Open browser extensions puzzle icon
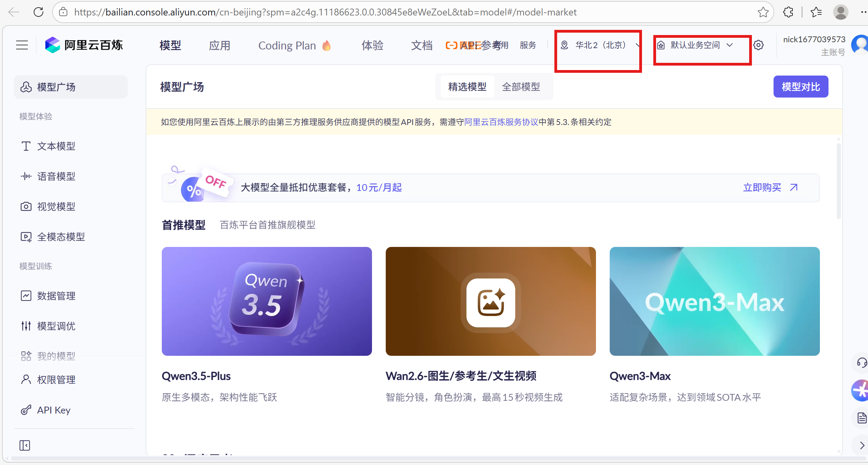The image size is (868, 465). [x=788, y=12]
